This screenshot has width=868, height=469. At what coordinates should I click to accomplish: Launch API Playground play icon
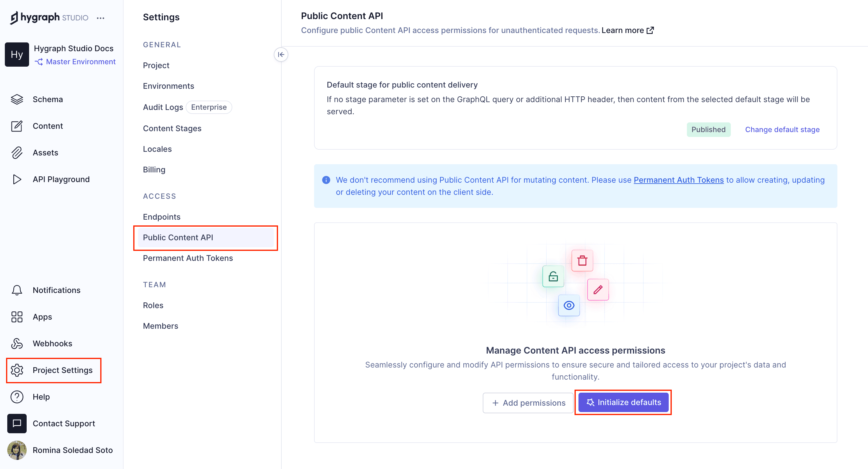(17, 179)
